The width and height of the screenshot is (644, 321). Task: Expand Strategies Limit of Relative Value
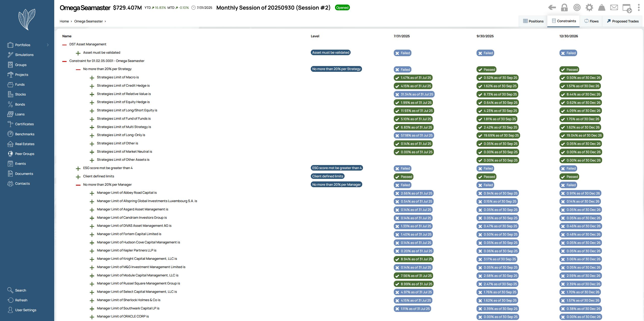92,94
